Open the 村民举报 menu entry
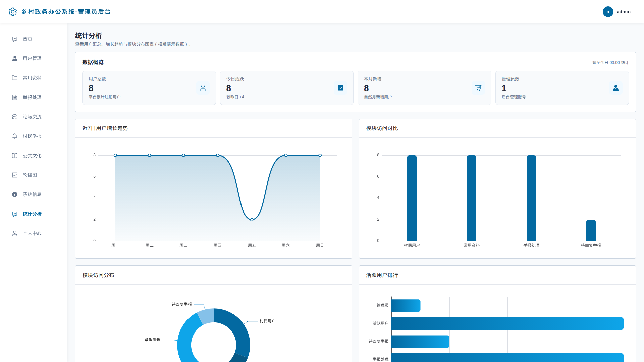The image size is (644, 362). click(34, 136)
